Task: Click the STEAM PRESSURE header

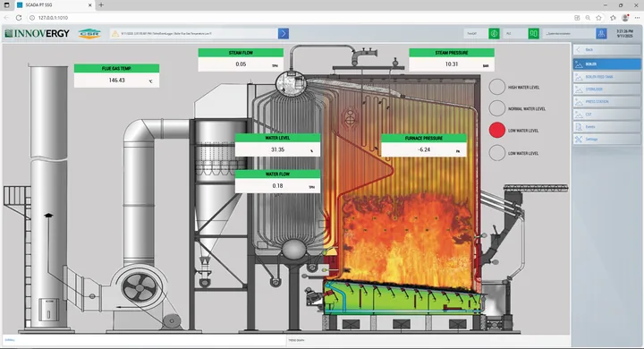Action: (452, 53)
